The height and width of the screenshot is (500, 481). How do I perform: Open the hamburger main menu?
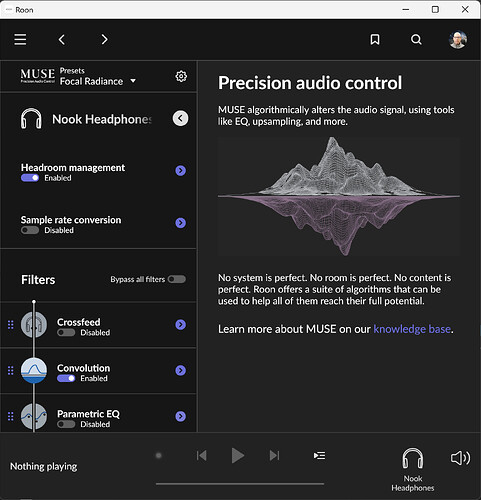coord(20,39)
